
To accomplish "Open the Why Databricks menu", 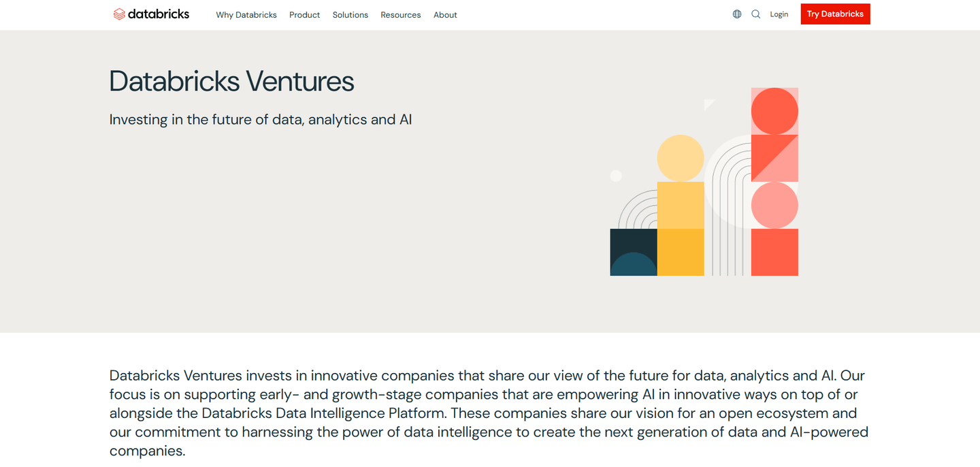I will click(246, 14).
